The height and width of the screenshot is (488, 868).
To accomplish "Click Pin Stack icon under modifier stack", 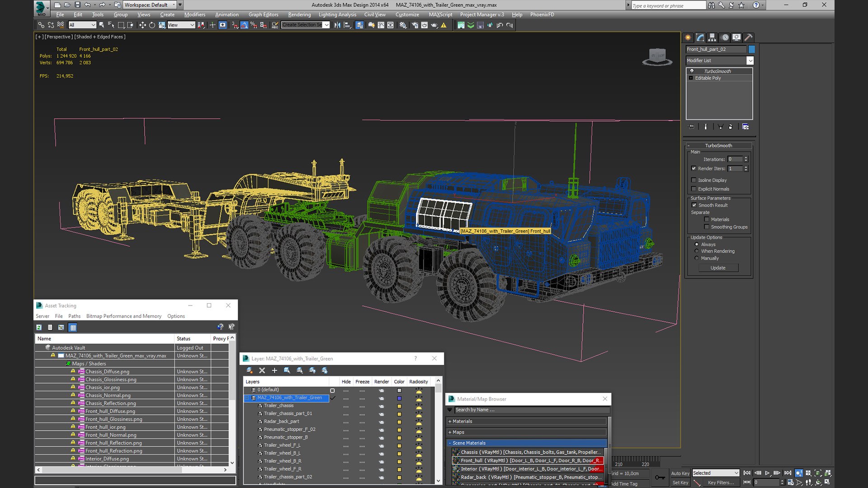I will point(691,127).
